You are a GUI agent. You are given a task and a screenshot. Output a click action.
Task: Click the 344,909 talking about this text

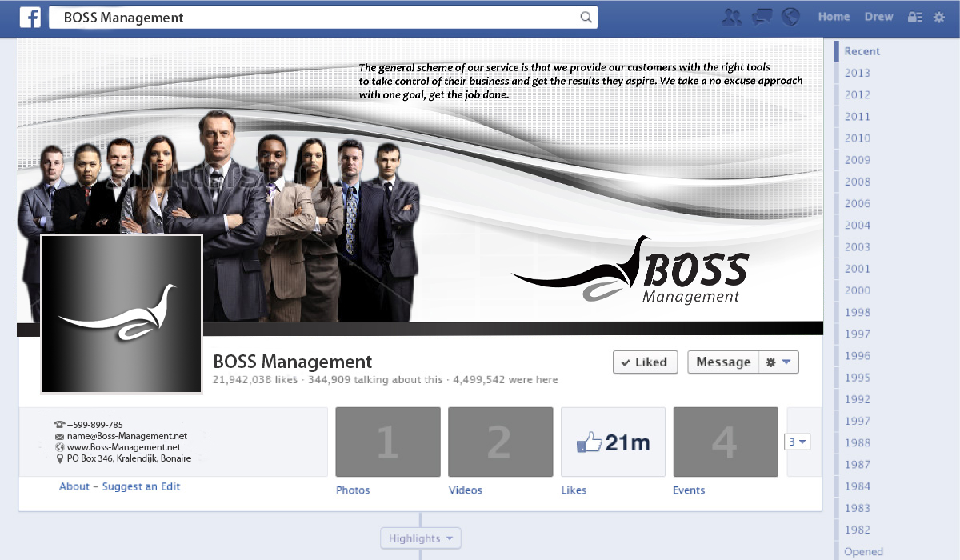pos(375,380)
